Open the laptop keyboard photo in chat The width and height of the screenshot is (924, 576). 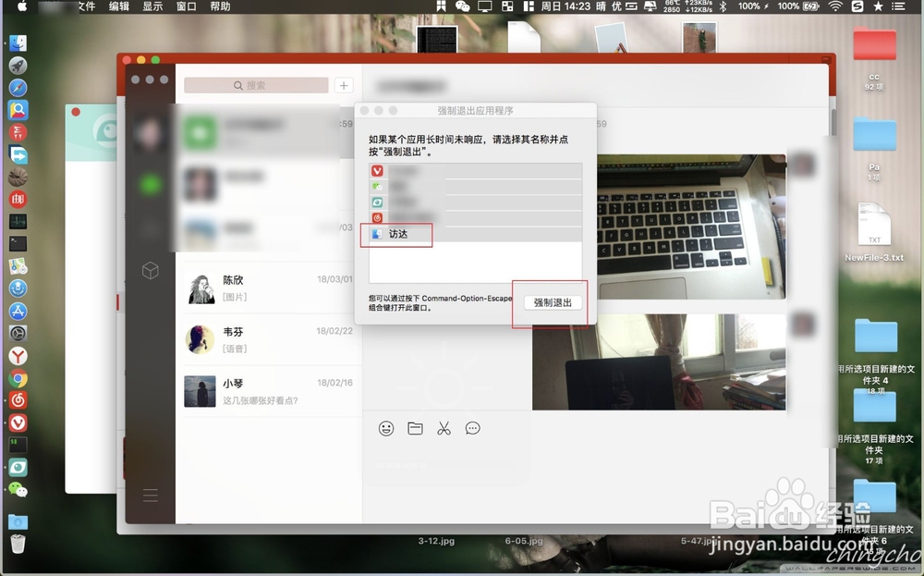click(691, 227)
